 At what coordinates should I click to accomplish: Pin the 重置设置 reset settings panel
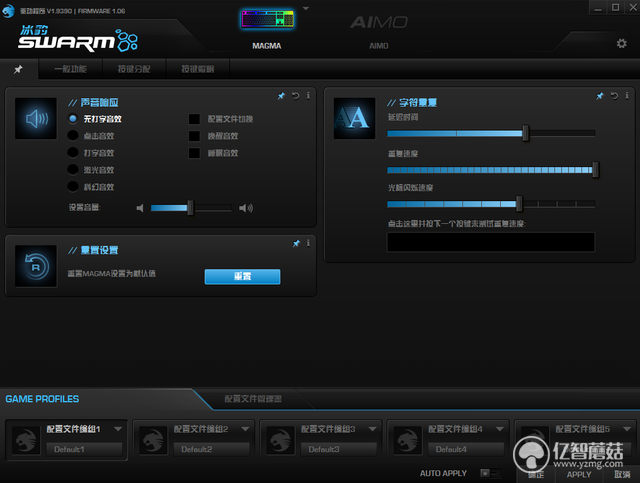[x=296, y=243]
